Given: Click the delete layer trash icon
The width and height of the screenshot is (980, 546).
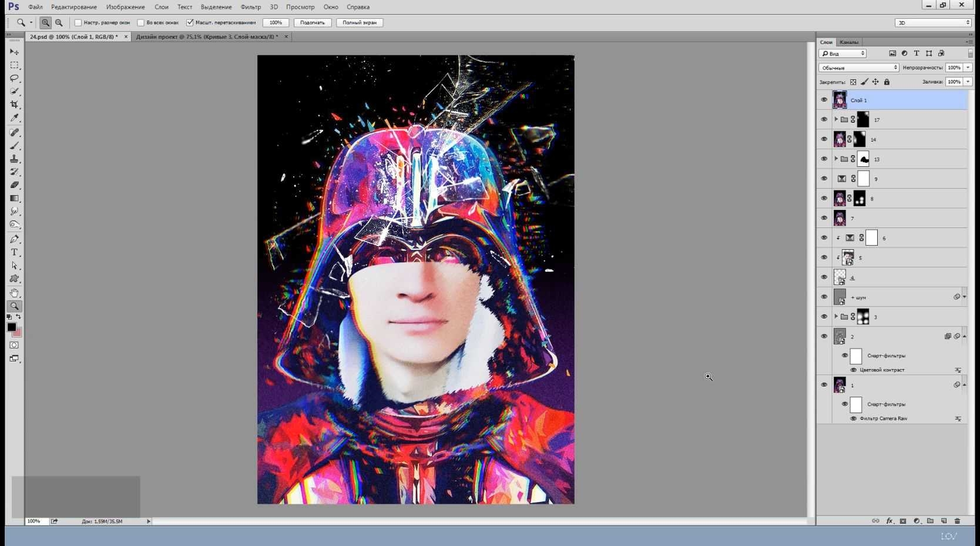Looking at the screenshot, I should click(957, 521).
